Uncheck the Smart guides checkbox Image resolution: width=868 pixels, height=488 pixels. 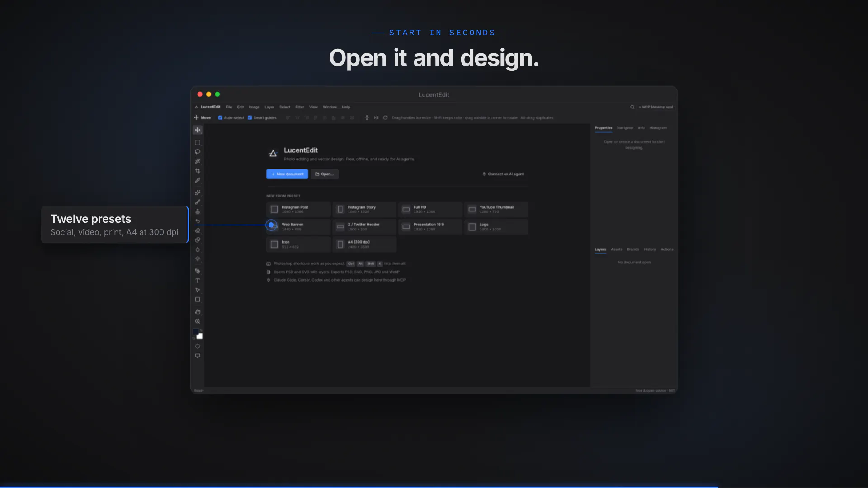250,117
